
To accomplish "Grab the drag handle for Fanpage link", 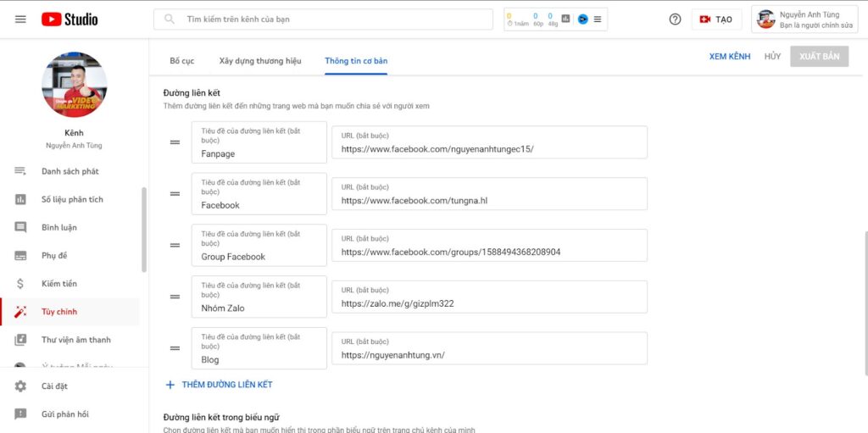I will (175, 142).
